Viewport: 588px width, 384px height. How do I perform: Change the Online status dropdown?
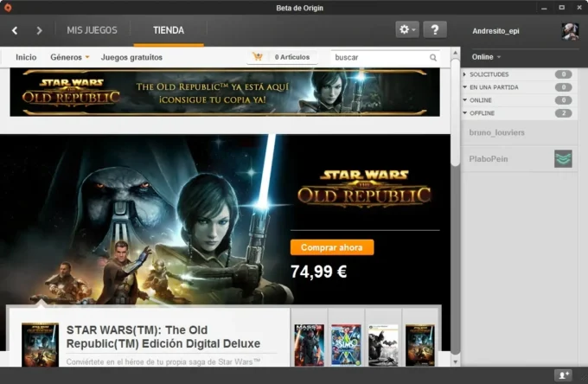[x=486, y=57]
